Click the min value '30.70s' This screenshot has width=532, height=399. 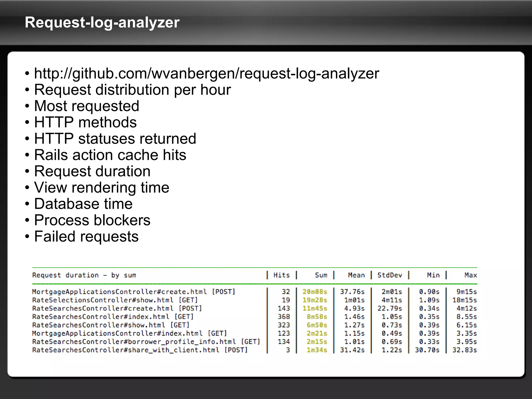(x=427, y=350)
